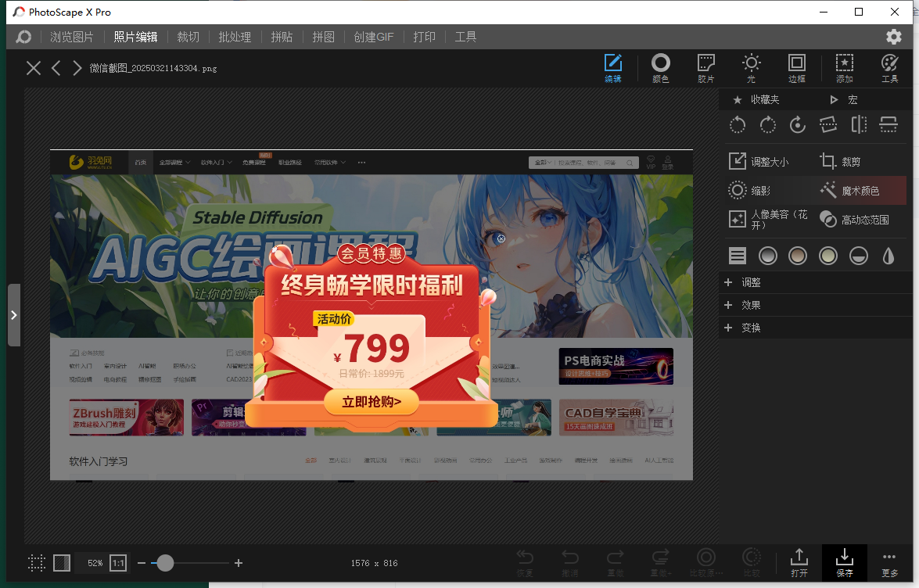The image size is (919, 588).
Task: Select the 编辑 editor panel icon
Action: (613, 68)
